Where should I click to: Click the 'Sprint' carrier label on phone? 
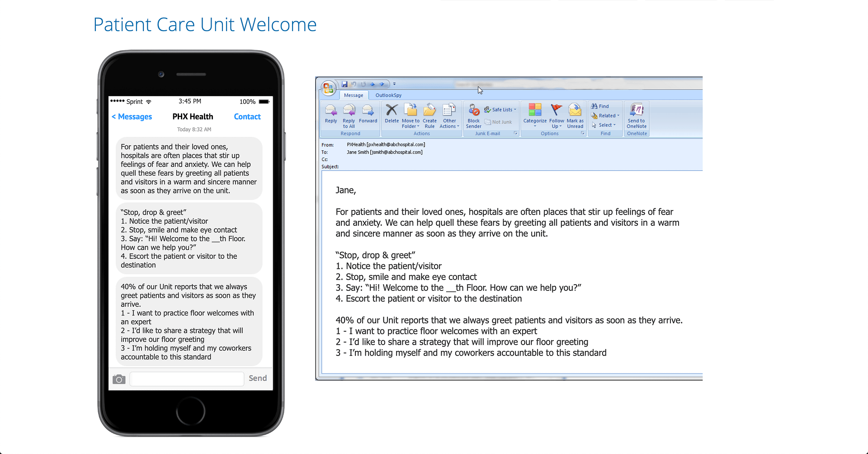[x=134, y=102]
